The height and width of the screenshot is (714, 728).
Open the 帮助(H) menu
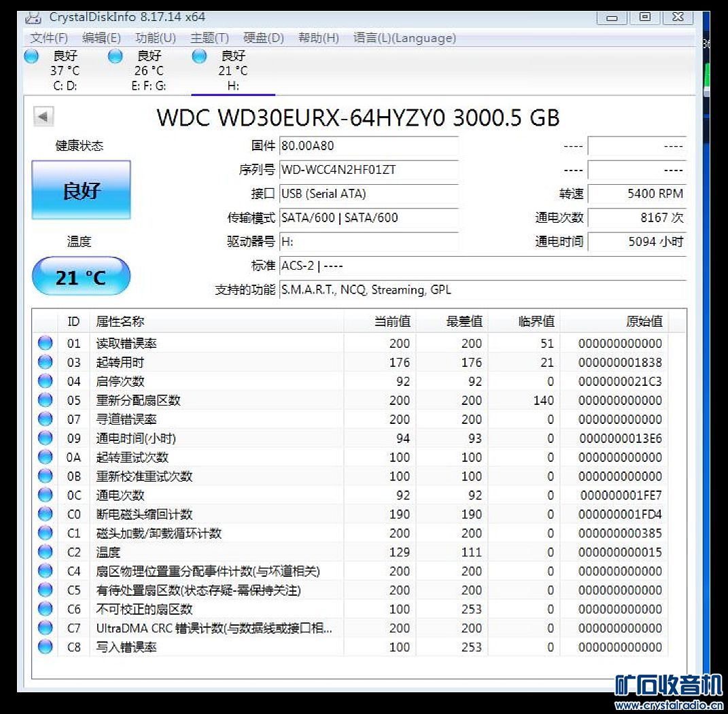pyautogui.click(x=318, y=38)
